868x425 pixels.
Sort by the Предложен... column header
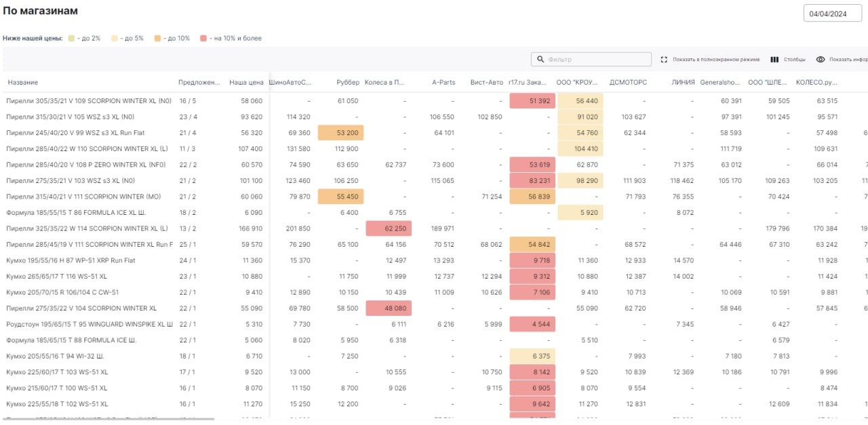tap(199, 83)
